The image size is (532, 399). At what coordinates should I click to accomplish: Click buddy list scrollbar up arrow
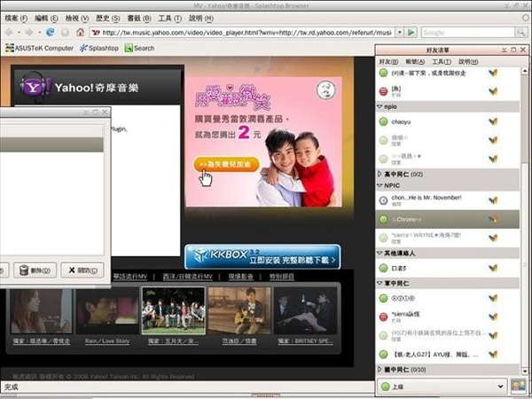pos(525,71)
